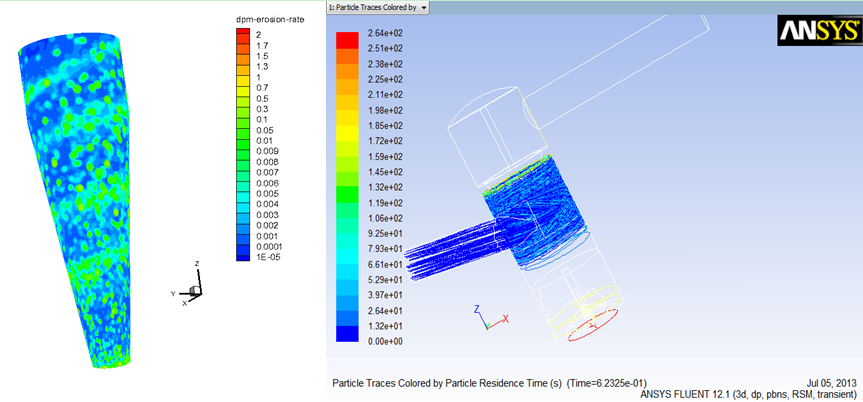Click the yellow swatch labeled 0.7 in erosion legend

(242, 88)
